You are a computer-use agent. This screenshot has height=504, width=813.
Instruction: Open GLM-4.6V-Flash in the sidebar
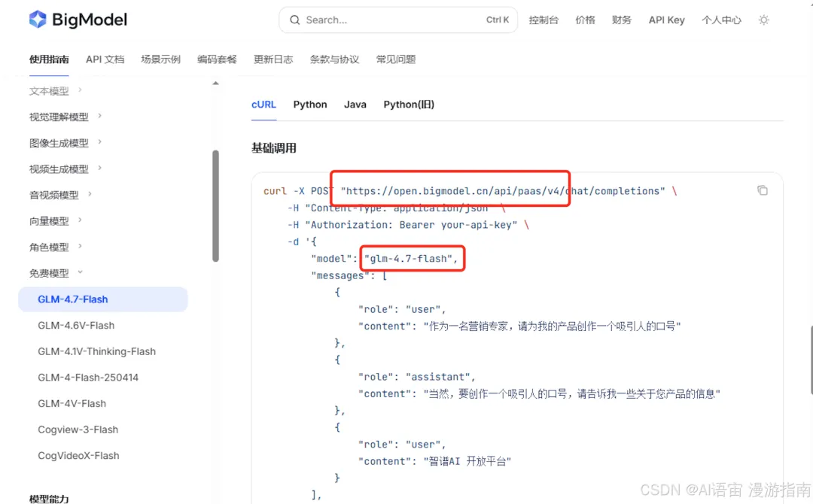pyautogui.click(x=76, y=325)
